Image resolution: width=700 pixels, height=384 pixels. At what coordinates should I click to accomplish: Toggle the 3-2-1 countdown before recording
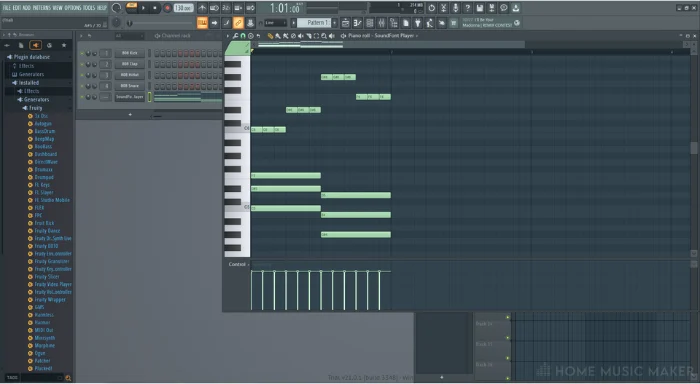click(226, 8)
